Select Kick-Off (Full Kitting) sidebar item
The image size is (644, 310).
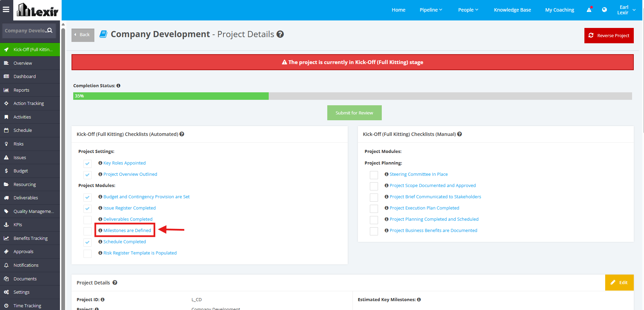(x=30, y=49)
